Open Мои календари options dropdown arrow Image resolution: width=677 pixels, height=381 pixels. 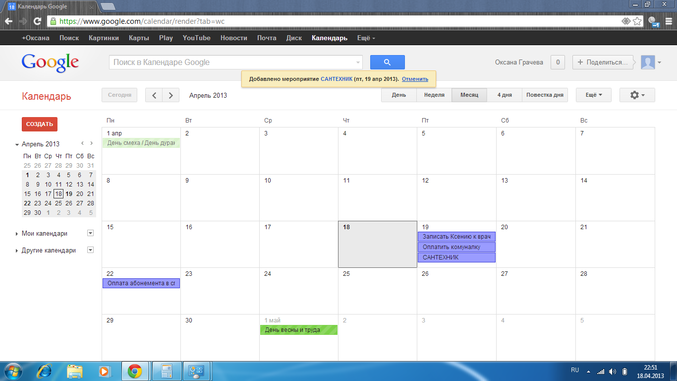[90, 233]
